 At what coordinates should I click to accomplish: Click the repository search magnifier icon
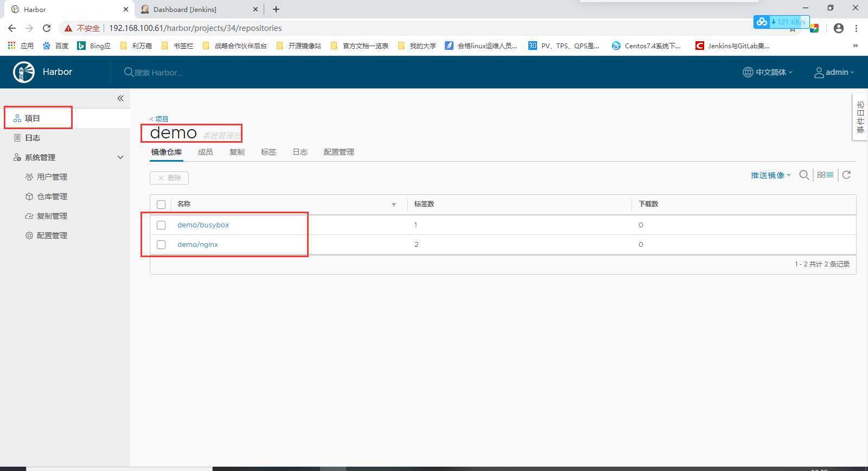click(804, 175)
